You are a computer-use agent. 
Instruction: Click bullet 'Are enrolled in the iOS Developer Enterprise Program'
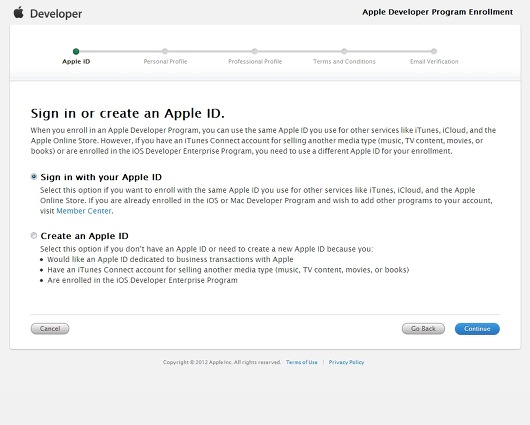[x=142, y=280]
